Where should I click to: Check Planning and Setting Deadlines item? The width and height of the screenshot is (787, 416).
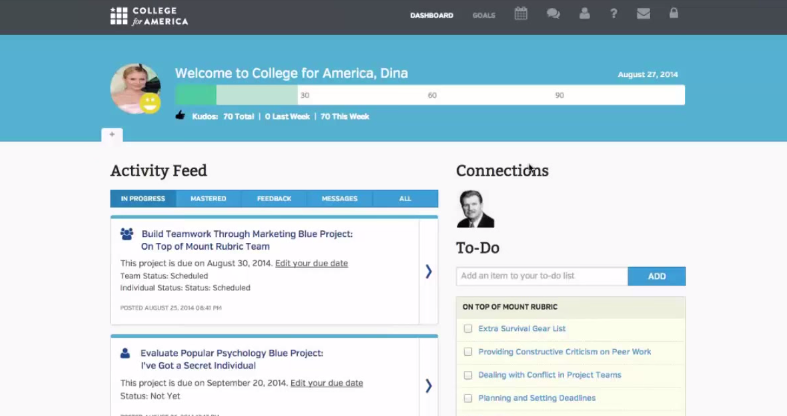(x=468, y=398)
